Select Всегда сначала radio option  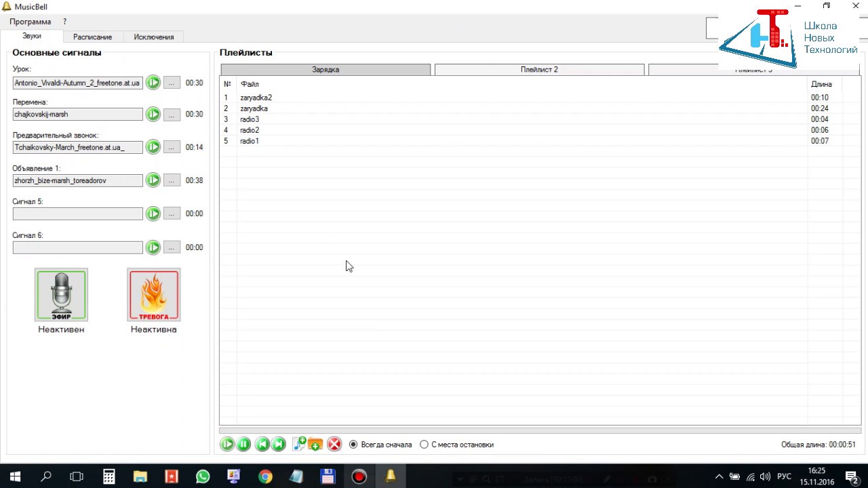[380, 445]
